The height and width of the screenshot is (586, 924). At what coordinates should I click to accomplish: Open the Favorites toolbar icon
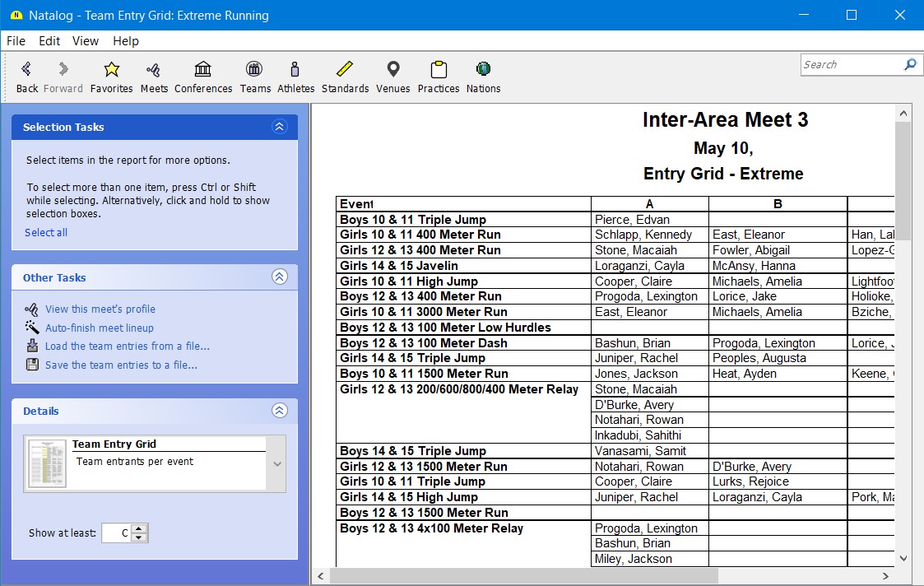pyautogui.click(x=111, y=77)
